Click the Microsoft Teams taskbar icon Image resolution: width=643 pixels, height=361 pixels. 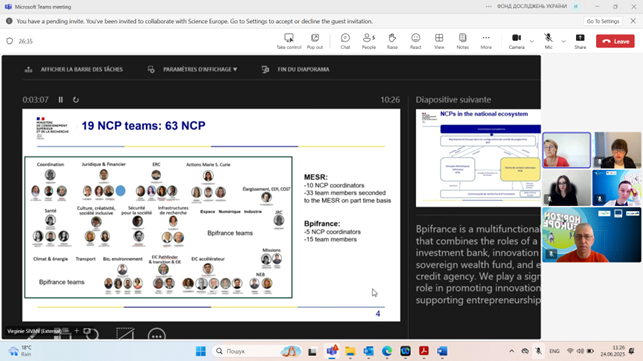[331, 351]
